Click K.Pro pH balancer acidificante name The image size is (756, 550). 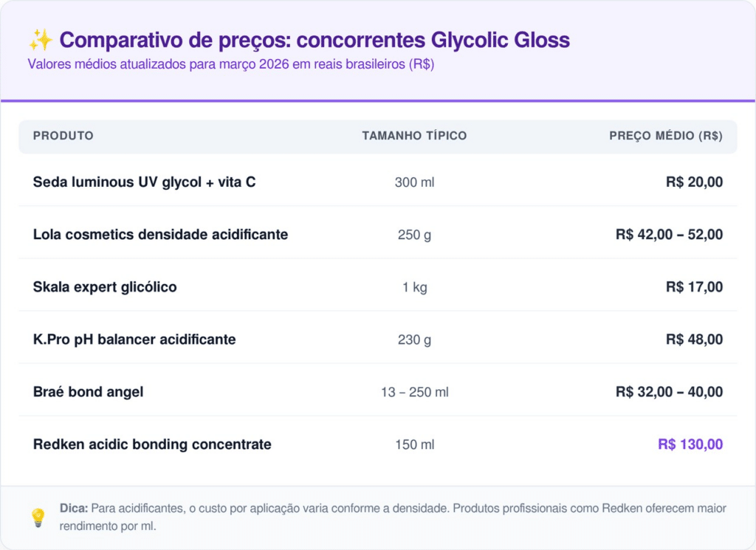(134, 340)
